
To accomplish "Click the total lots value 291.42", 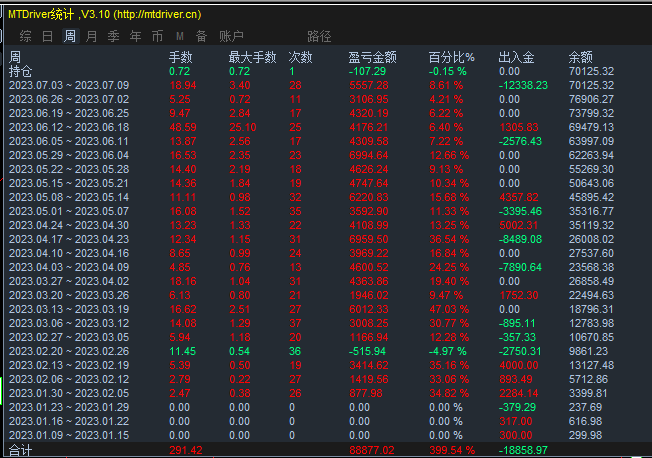I will pyautogui.click(x=185, y=450).
